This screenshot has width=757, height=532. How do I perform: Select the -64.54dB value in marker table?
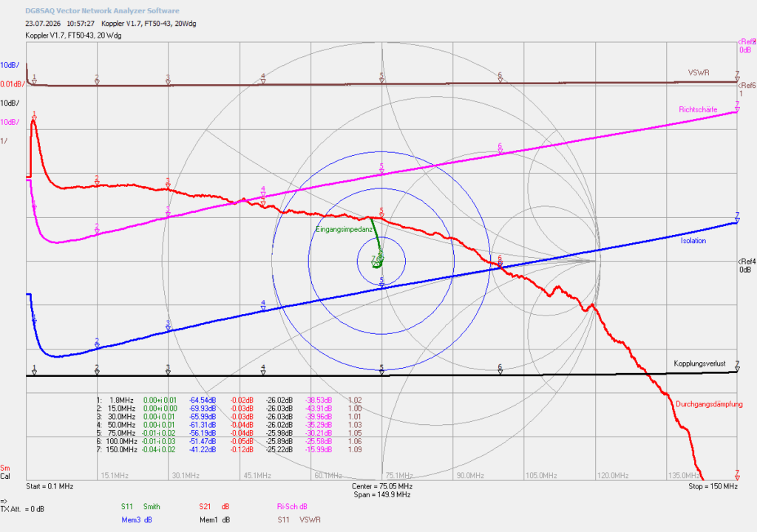point(203,400)
